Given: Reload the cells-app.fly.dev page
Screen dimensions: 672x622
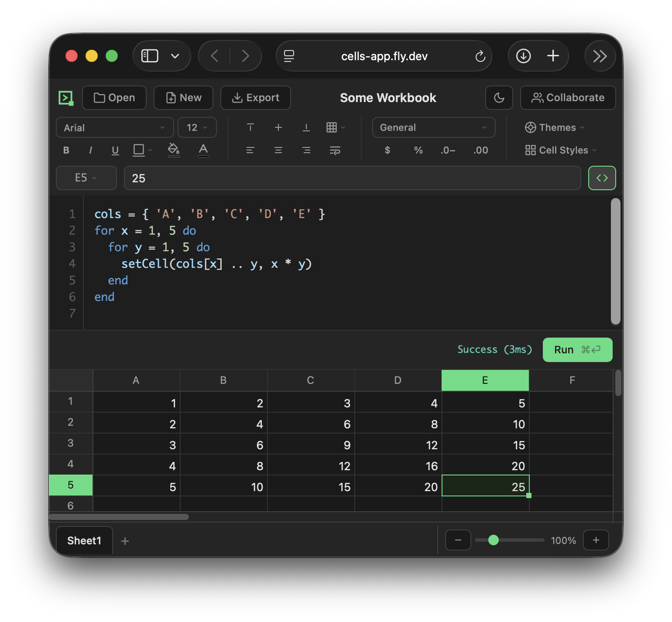Looking at the screenshot, I should [x=480, y=56].
